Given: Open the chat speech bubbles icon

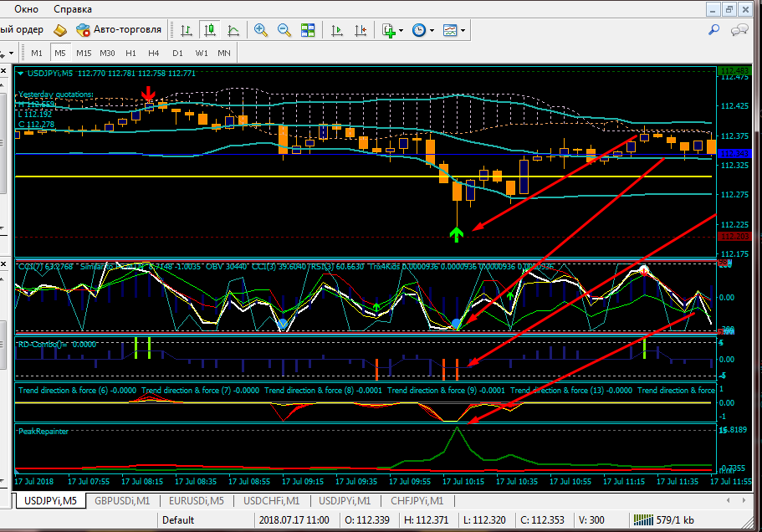Looking at the screenshot, I should click(x=739, y=30).
